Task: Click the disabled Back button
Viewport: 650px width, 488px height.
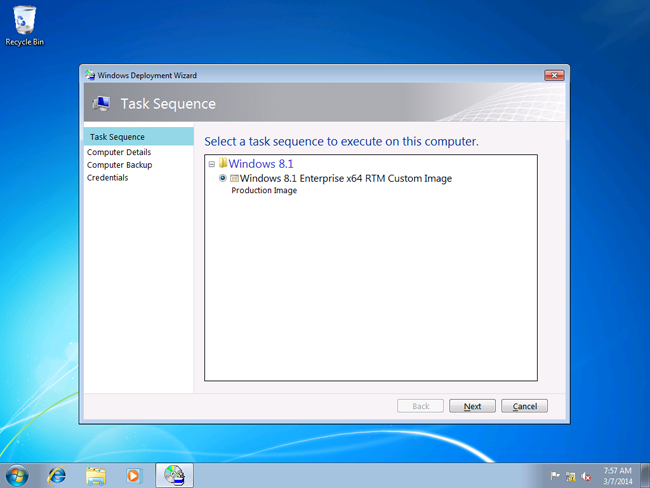Action: pyautogui.click(x=420, y=406)
